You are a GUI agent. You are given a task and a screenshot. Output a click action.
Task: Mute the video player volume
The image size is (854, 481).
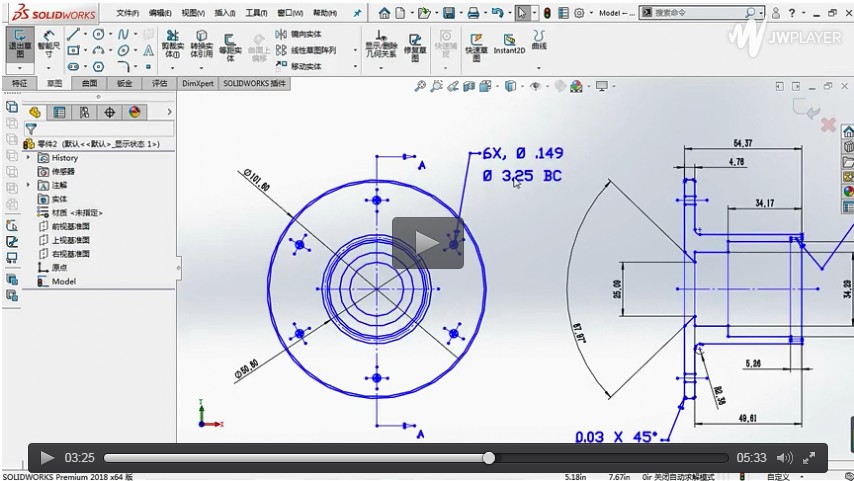pos(785,458)
